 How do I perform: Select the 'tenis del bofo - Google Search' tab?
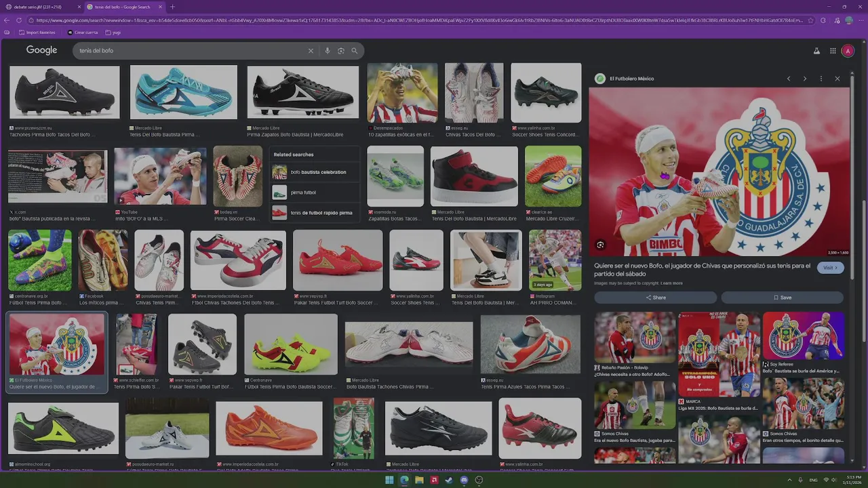point(125,7)
